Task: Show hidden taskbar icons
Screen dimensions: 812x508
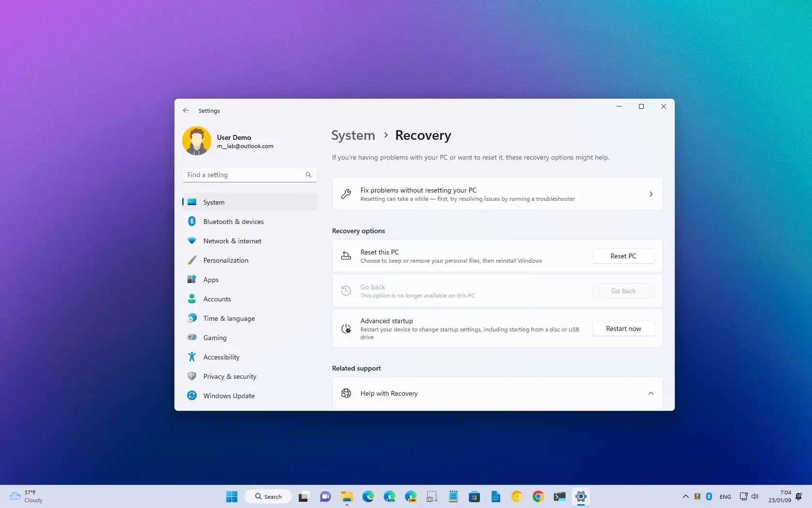Action: point(685,496)
